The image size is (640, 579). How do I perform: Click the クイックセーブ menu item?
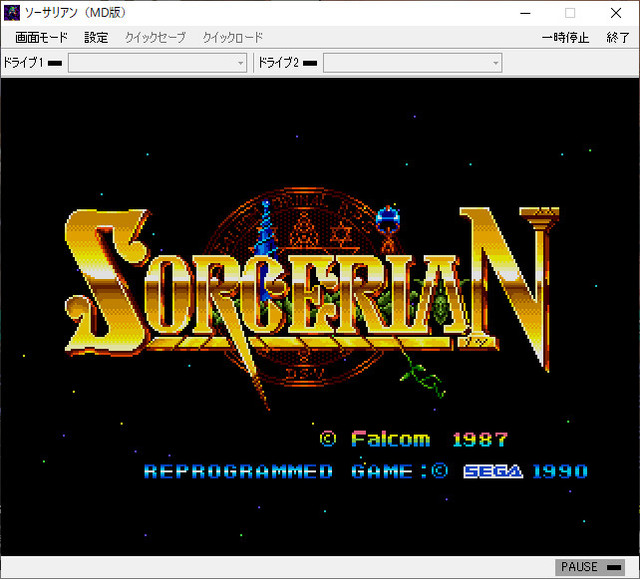(x=155, y=38)
